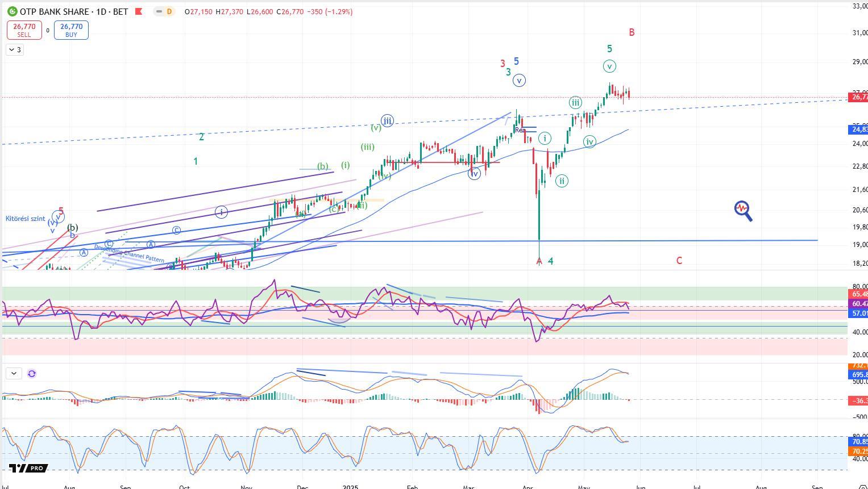The image size is (868, 489).
Task: Click the blue circled iv wave marker
Action: 474,174
